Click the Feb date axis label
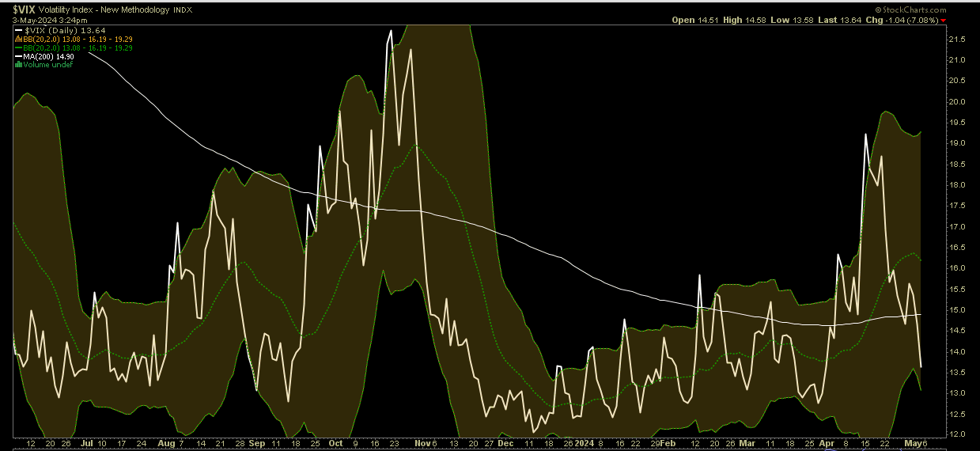The height and width of the screenshot is (451, 980). (668, 445)
